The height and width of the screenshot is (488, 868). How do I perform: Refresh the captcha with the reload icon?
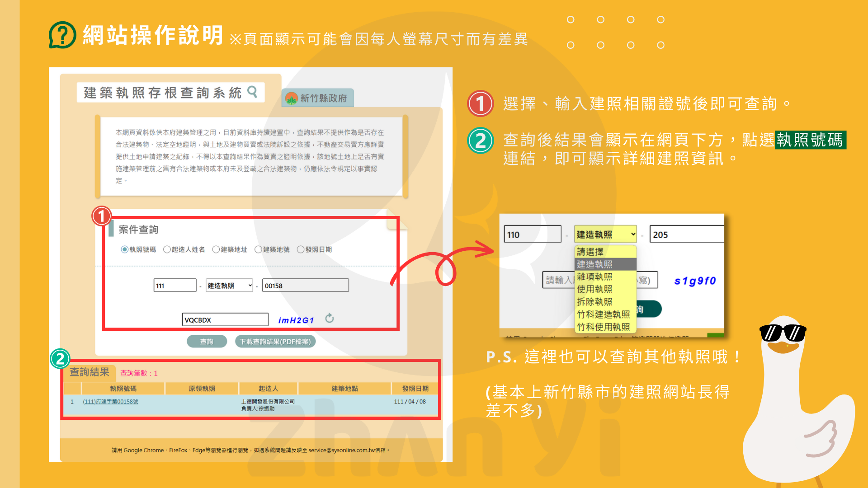[330, 319]
